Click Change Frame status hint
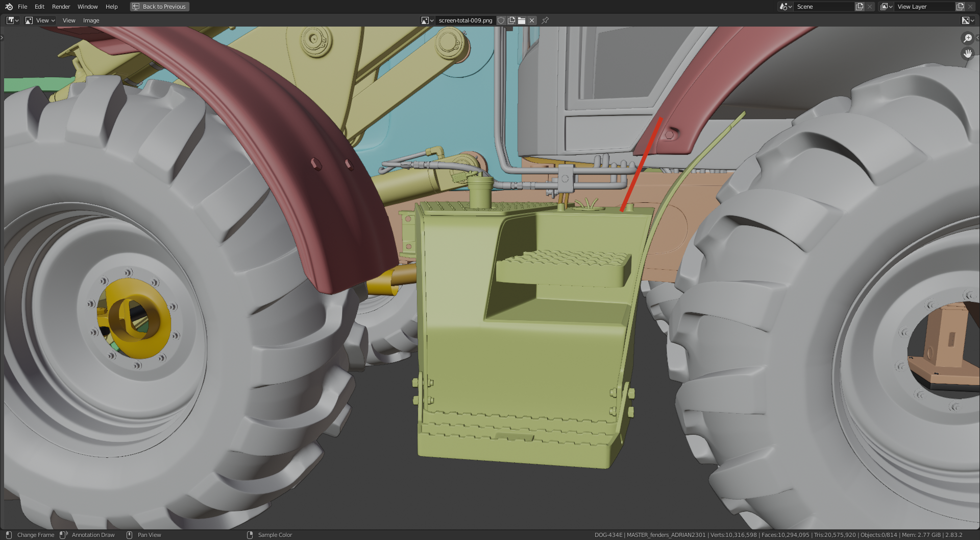The image size is (980, 540). pyautogui.click(x=35, y=535)
